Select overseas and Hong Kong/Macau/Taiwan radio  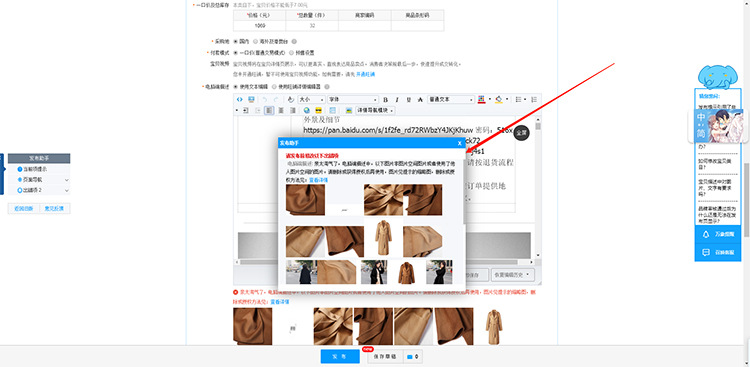pos(255,41)
